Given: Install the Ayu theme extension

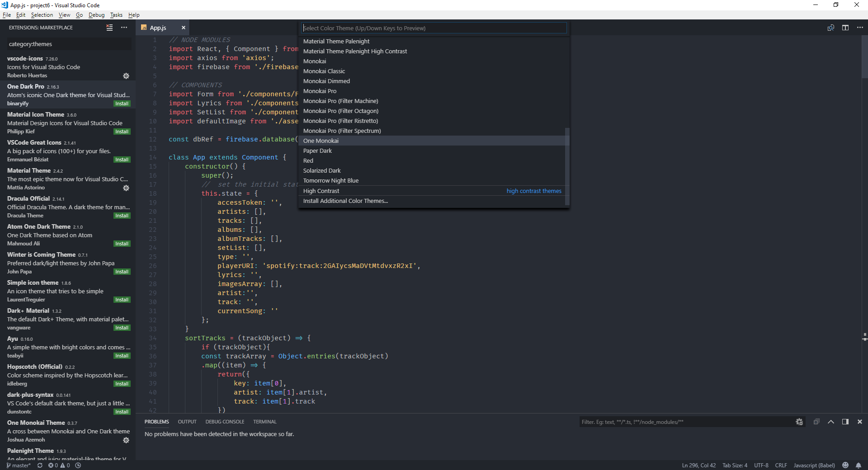Looking at the screenshot, I should click(x=122, y=356).
